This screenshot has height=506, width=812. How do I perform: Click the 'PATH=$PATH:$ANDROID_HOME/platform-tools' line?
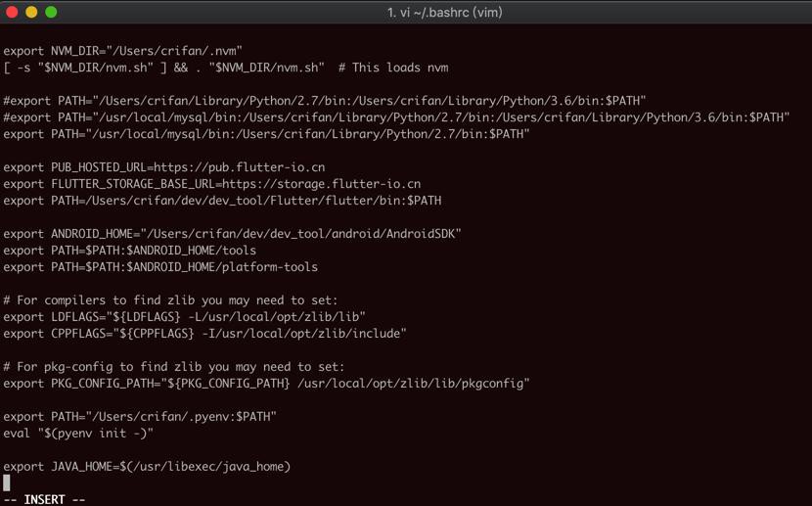pos(160,267)
